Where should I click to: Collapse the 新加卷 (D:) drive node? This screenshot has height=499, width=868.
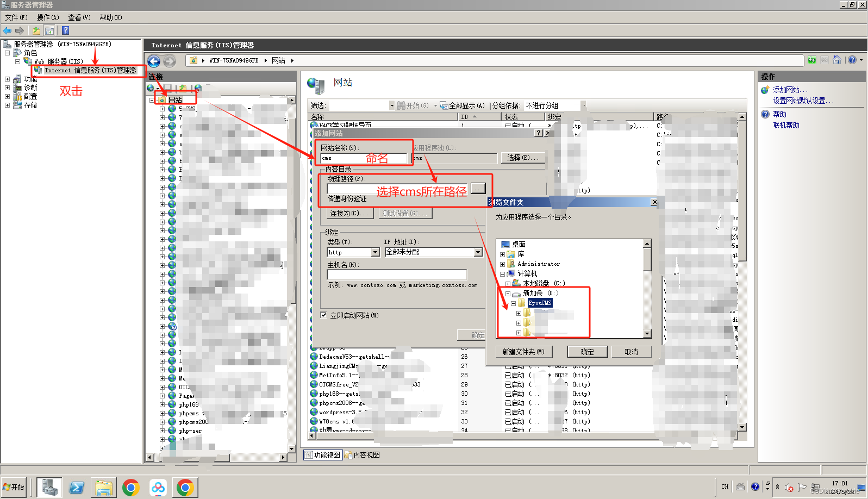(508, 294)
